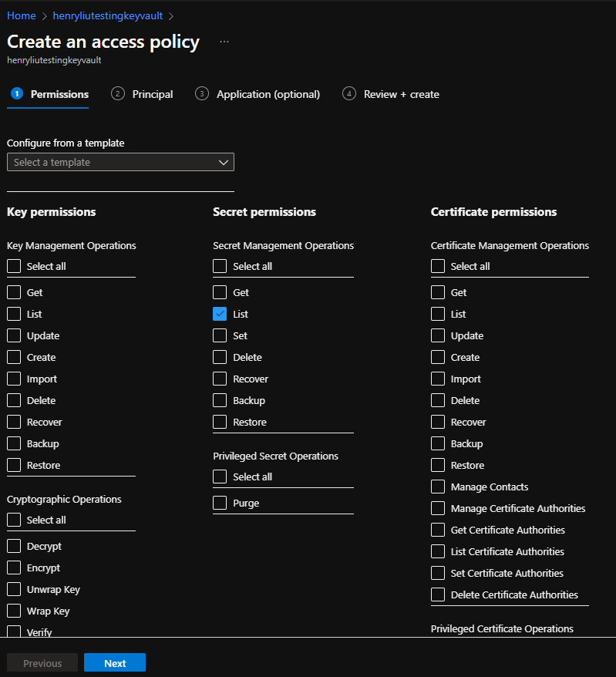Image resolution: width=616 pixels, height=677 pixels.
Task: Enable Set Certificate Authorities permission
Action: (x=438, y=573)
